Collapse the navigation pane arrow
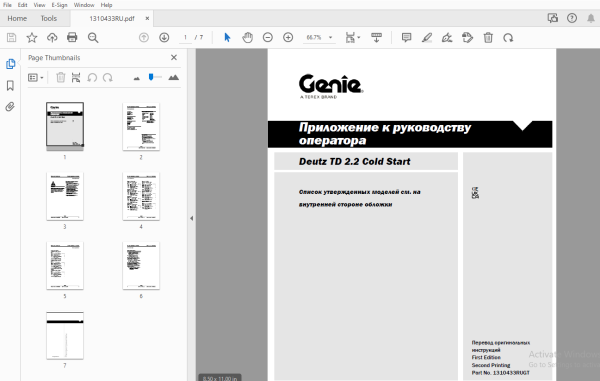The height and width of the screenshot is (381, 600). click(x=191, y=218)
